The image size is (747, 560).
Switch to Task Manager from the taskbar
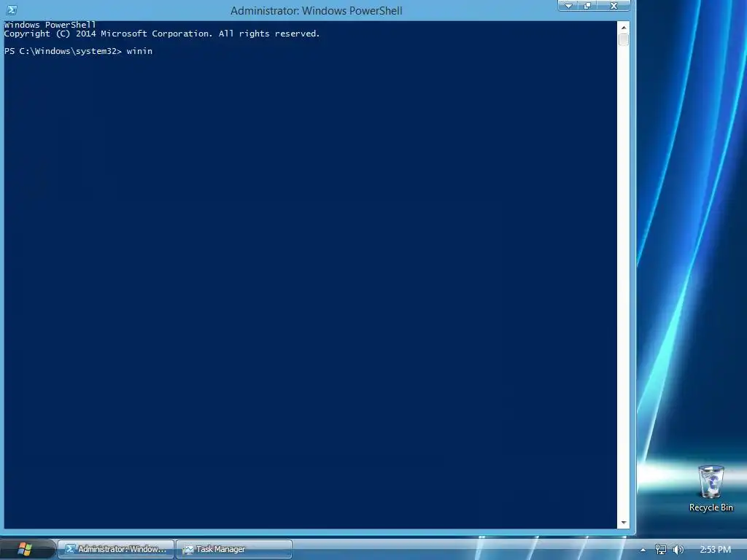pyautogui.click(x=234, y=549)
